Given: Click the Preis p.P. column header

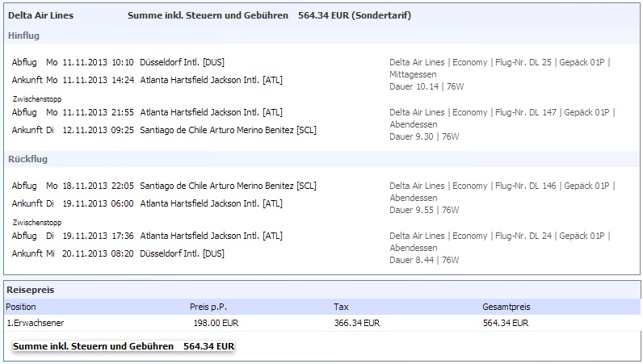Looking at the screenshot, I should click(208, 307).
